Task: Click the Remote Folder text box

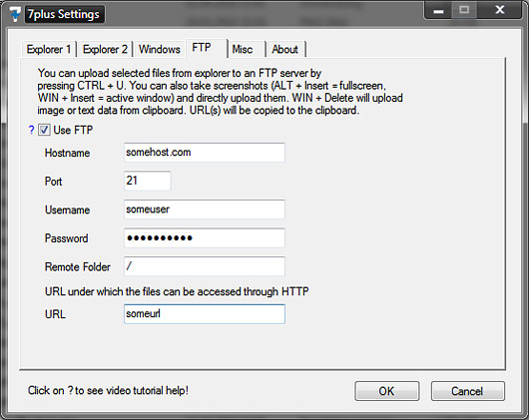Action: [205, 266]
